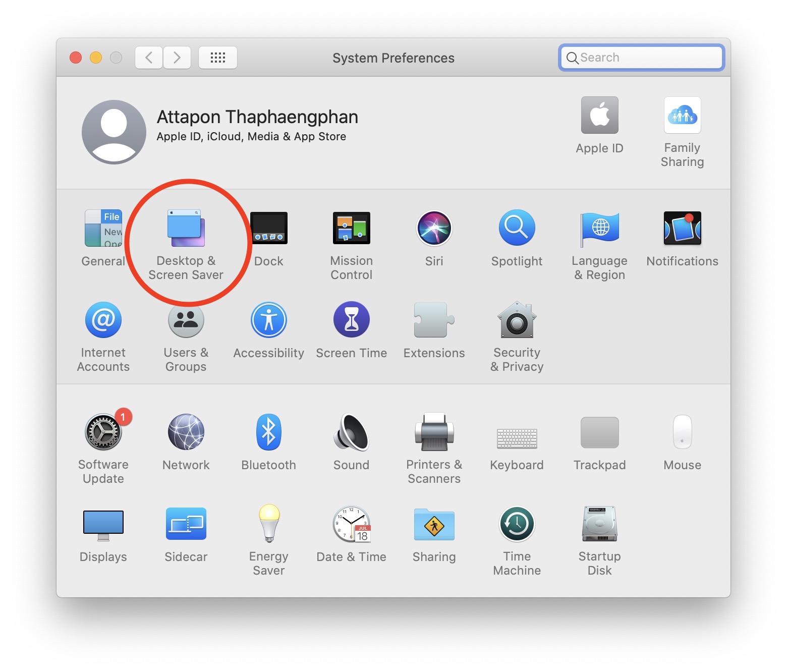Open Desktop & Screen Saver preferences
The height and width of the screenshot is (672, 787).
(186, 229)
